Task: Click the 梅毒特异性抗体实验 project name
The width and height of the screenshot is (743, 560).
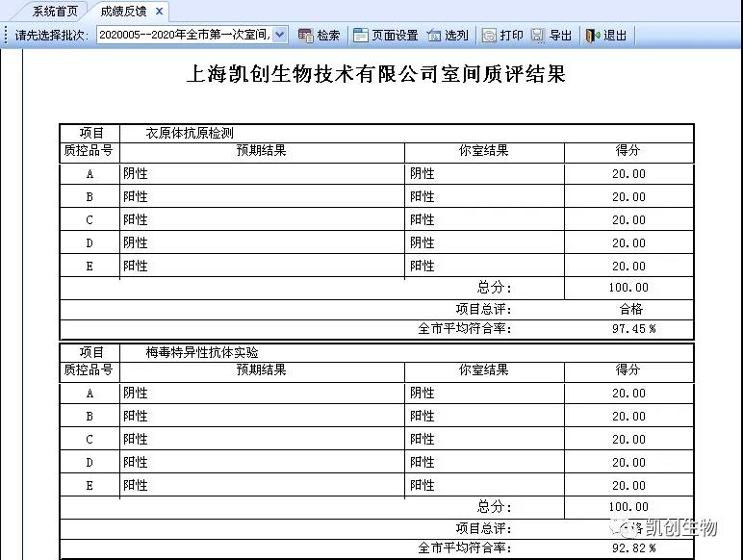Action: point(202,352)
